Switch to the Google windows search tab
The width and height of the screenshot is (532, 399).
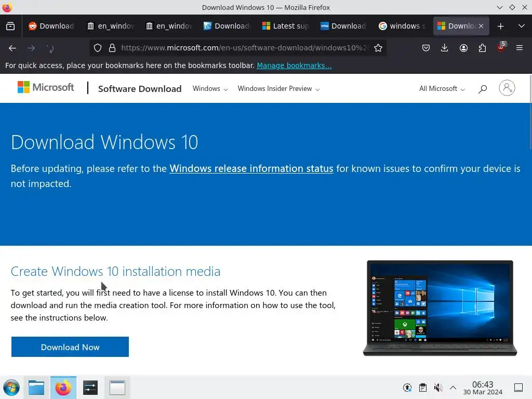click(402, 26)
